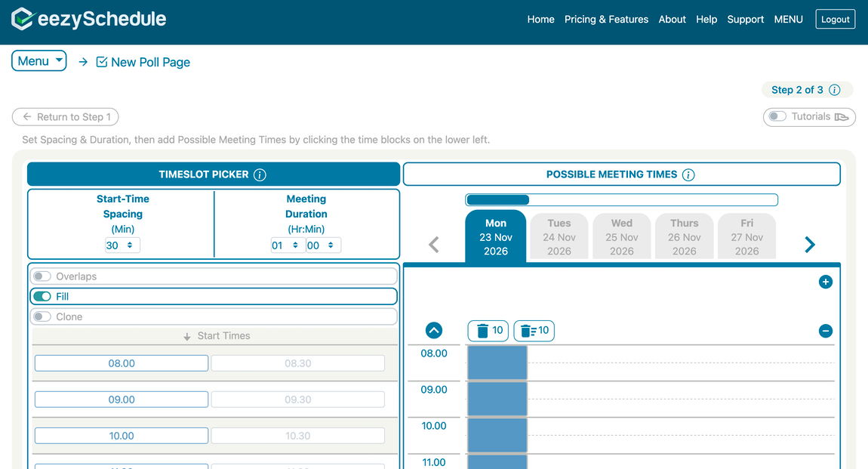Image resolution: width=868 pixels, height=469 pixels.
Task: Click Return to Step 1 button
Action: (x=66, y=117)
